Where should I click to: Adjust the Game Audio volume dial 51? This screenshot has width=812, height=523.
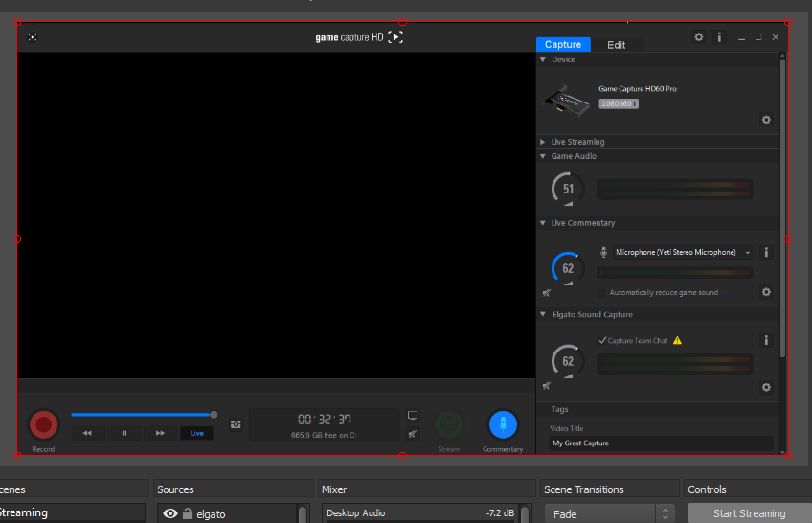[568, 189]
